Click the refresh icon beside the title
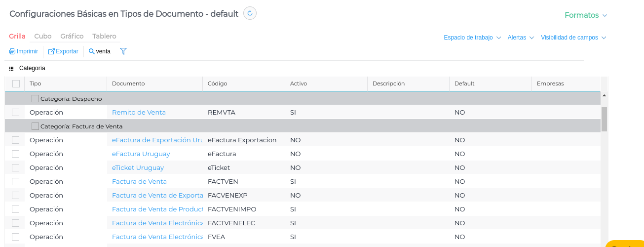 point(250,13)
